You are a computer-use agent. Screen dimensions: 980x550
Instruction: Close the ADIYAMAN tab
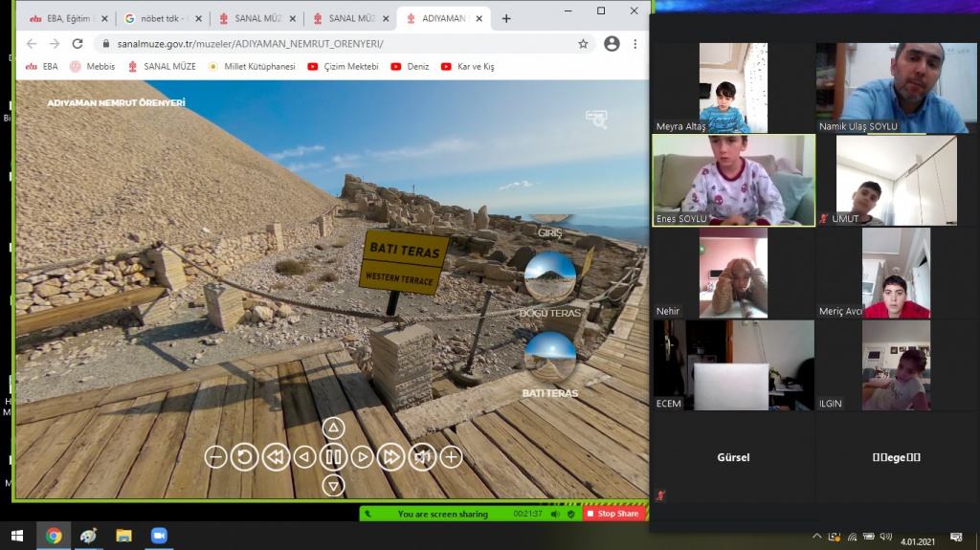pyautogui.click(x=479, y=19)
